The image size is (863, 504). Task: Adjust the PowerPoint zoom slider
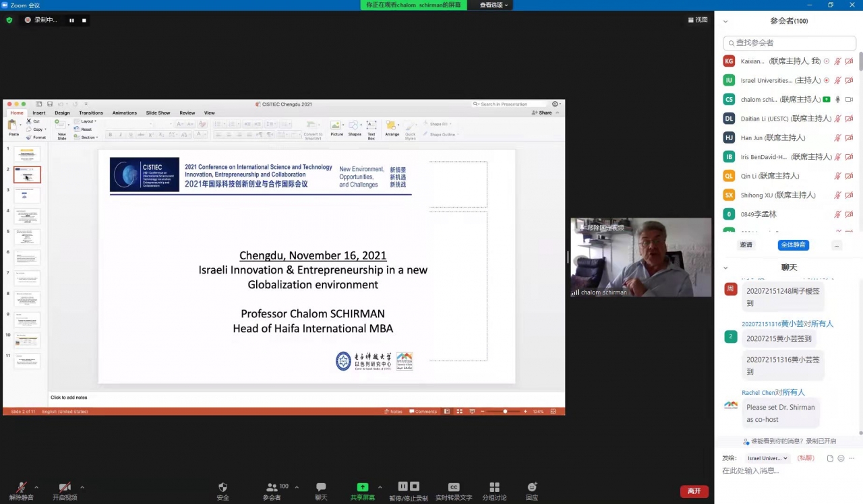(505, 411)
